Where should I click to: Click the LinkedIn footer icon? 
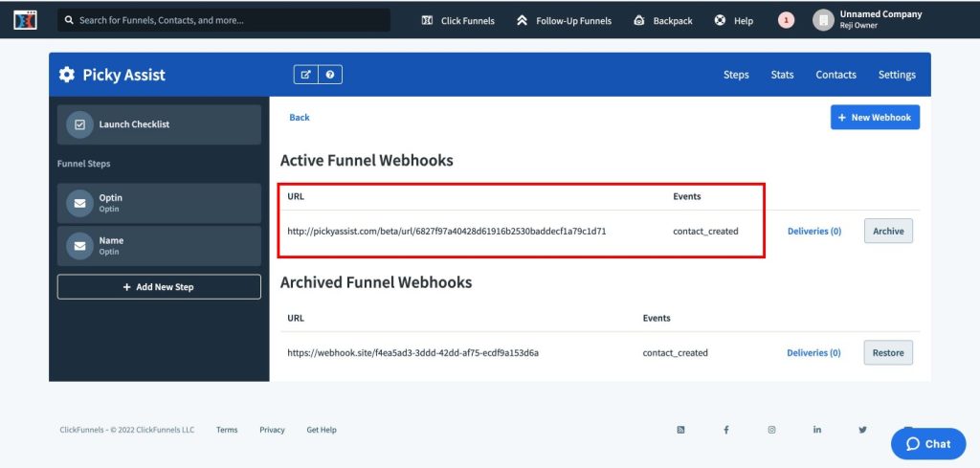point(817,430)
